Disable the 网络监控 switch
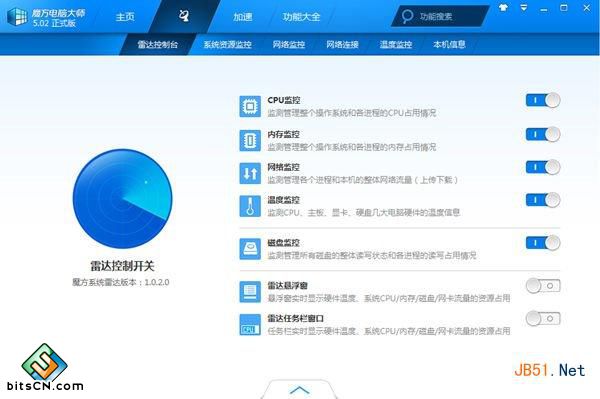Screen dimensions: 600x399 point(543,167)
